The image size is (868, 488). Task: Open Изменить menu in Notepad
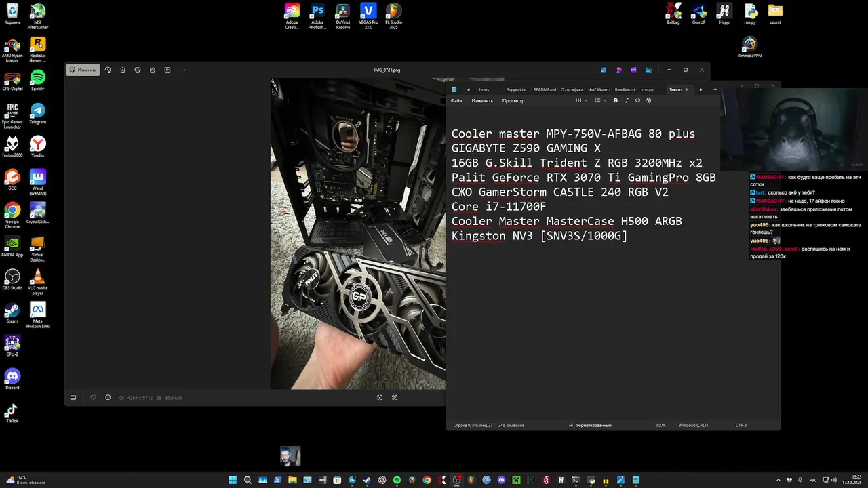pos(482,101)
